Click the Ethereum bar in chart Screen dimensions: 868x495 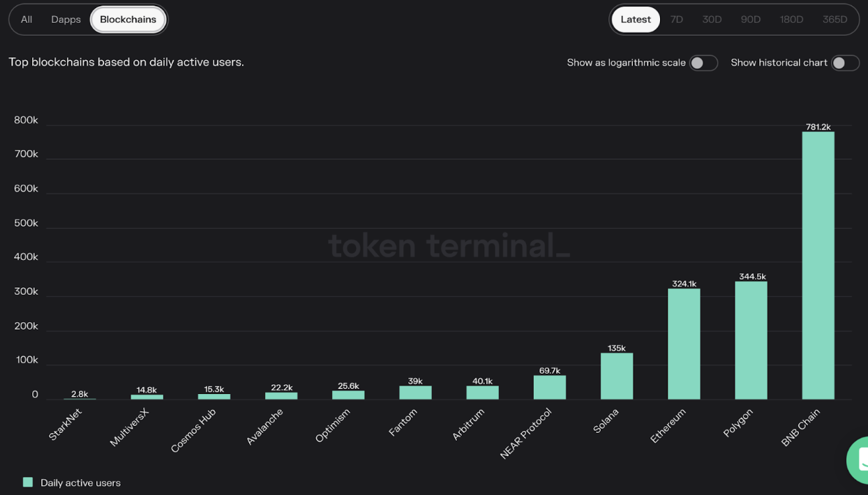point(684,344)
